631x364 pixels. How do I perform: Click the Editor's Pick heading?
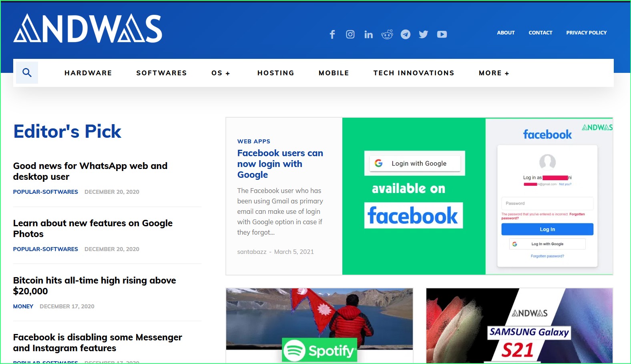click(67, 131)
